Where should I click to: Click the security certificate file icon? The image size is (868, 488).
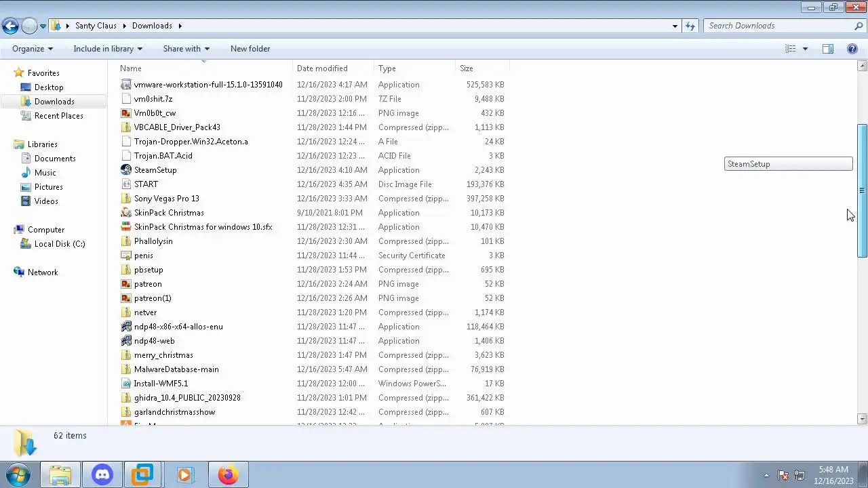[x=125, y=256]
